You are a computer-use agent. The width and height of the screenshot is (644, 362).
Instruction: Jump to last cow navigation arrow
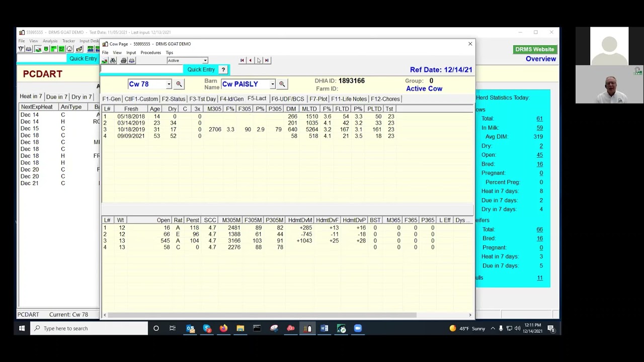267,60
